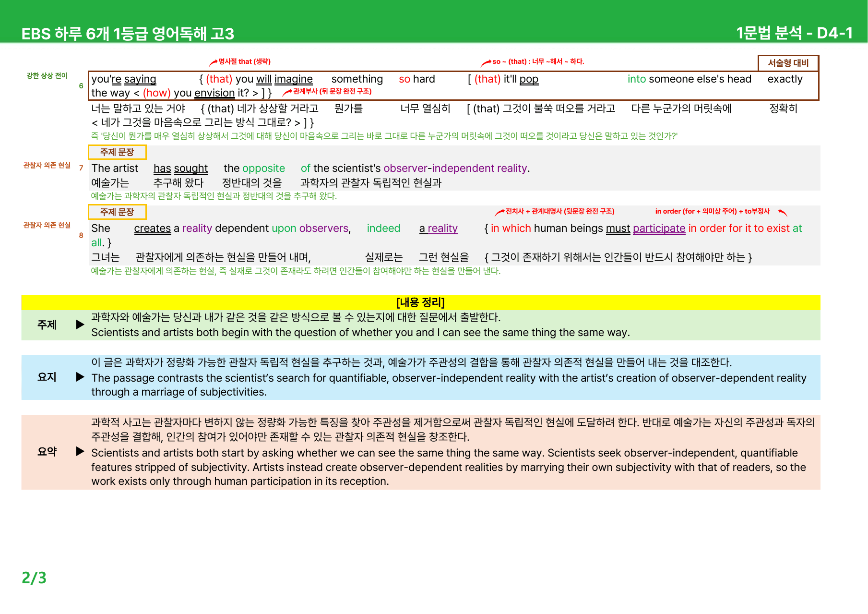Click the underlined phrase 'has sought'

tap(180, 168)
